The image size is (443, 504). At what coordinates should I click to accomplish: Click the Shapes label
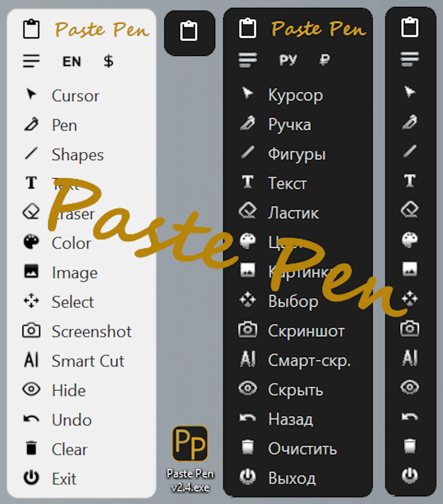78,155
